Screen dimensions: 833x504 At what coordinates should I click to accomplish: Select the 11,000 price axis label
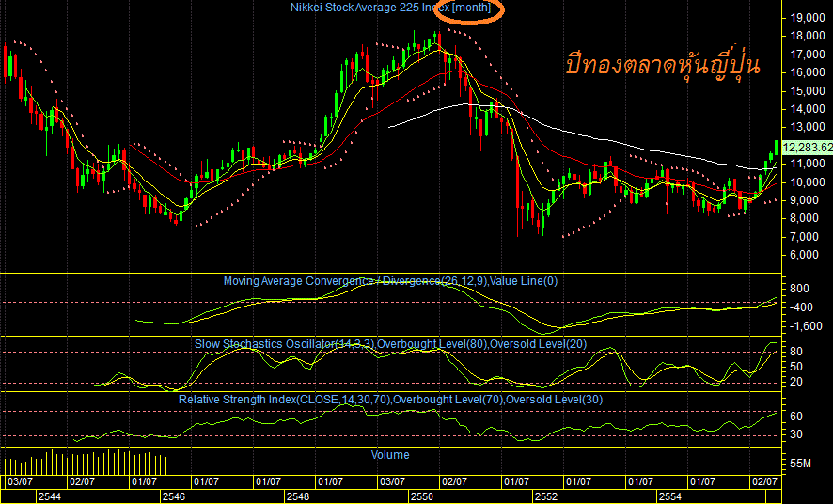pyautogui.click(x=808, y=165)
